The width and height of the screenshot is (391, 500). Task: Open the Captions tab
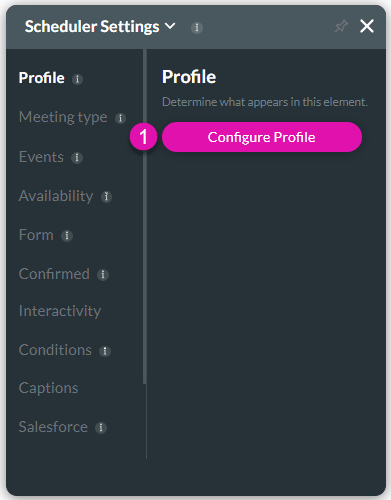coord(49,388)
